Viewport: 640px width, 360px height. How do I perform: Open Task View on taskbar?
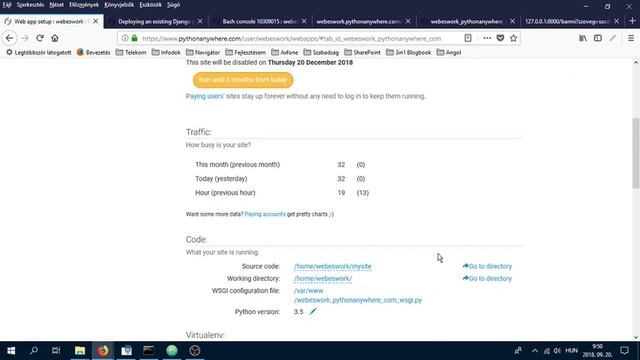[x=56, y=351]
